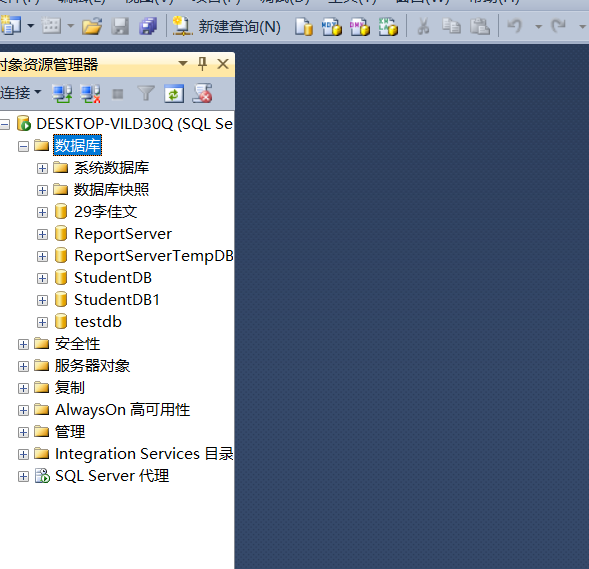Click the Undo arrow icon
589x569 pixels.
pyautogui.click(x=515, y=26)
